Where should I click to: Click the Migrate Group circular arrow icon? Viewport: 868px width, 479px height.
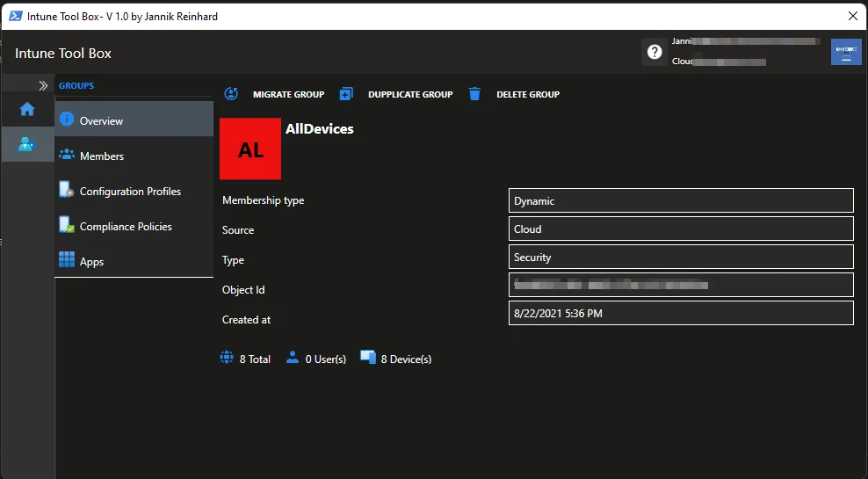[x=231, y=93]
